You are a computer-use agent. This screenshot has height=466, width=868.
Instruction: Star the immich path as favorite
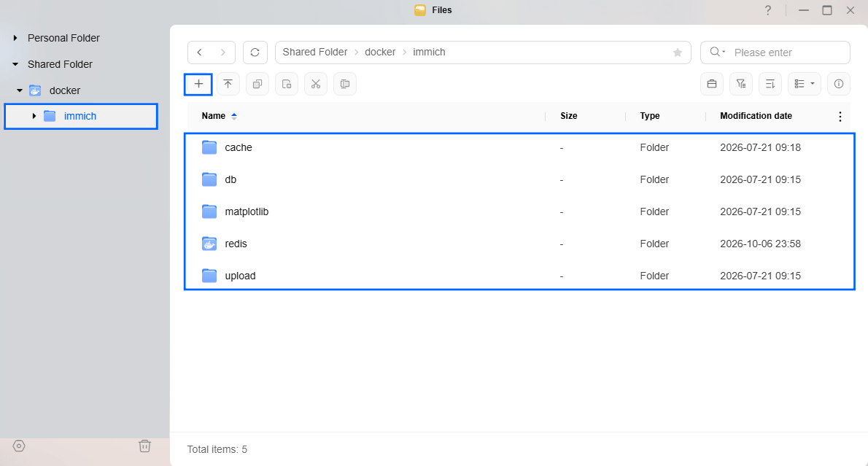tap(678, 53)
